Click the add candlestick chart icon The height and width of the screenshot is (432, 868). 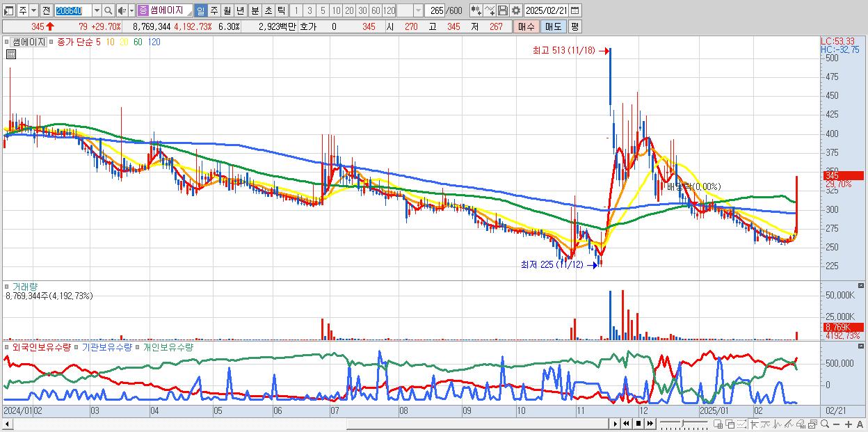click(x=476, y=10)
